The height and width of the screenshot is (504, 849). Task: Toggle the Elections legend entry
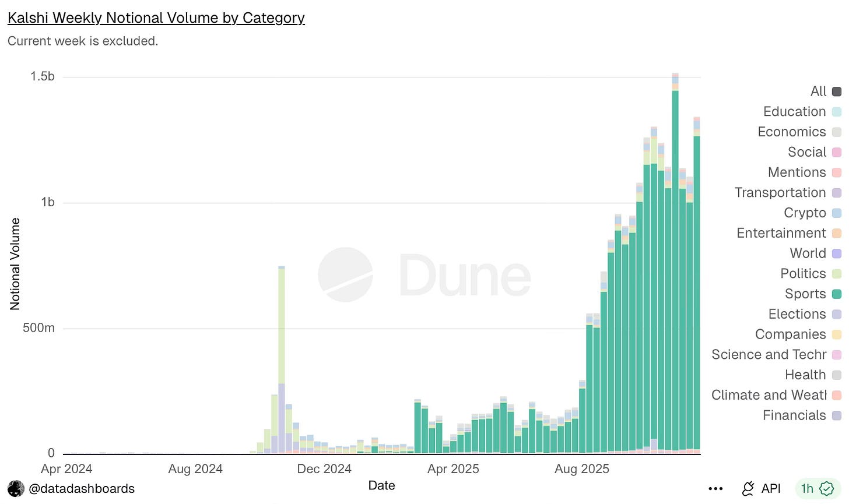pyautogui.click(x=805, y=314)
